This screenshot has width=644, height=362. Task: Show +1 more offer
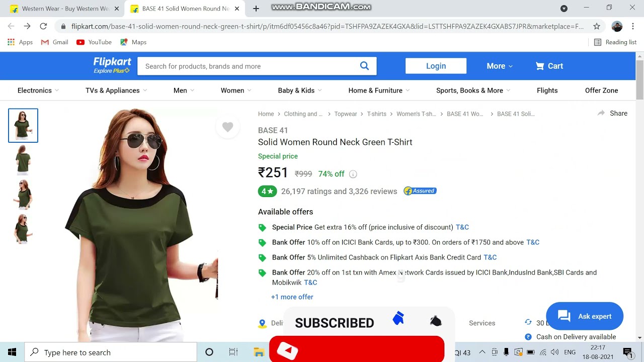click(x=292, y=297)
